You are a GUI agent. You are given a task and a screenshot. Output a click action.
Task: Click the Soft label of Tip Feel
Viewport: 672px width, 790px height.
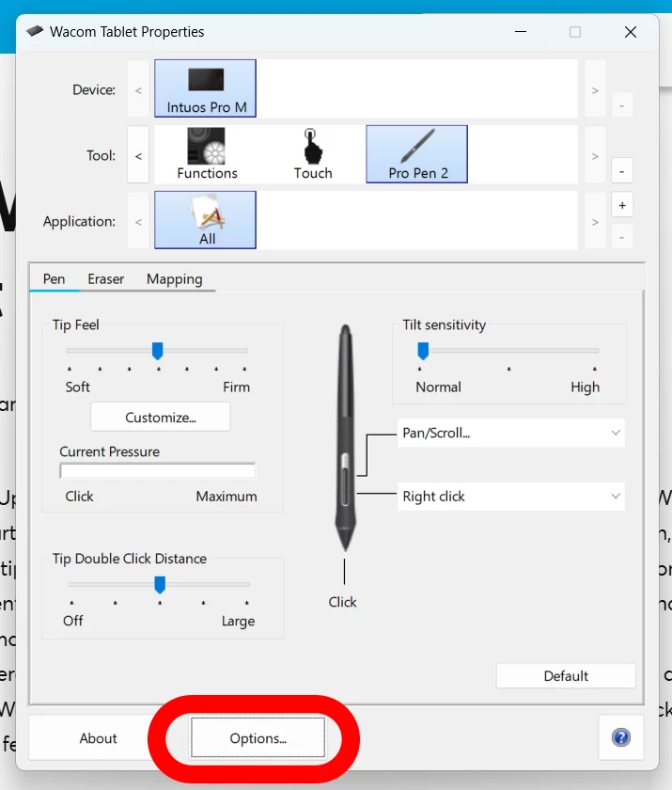(77, 387)
